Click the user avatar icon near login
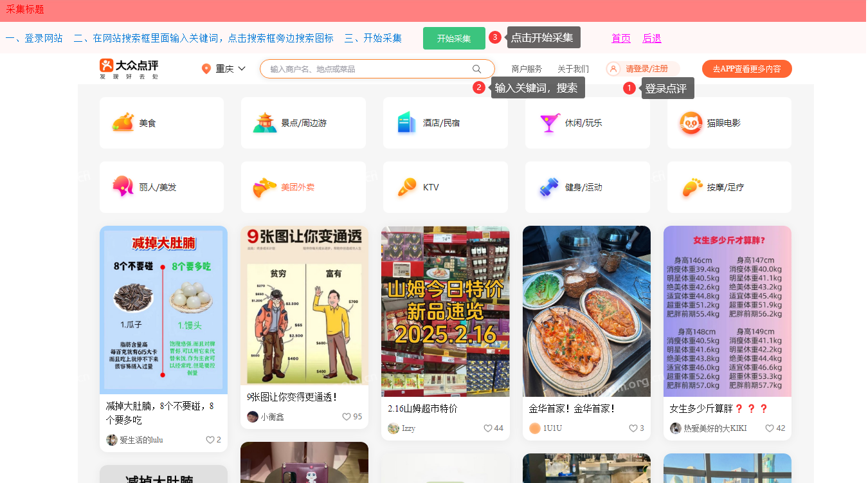 tap(613, 69)
